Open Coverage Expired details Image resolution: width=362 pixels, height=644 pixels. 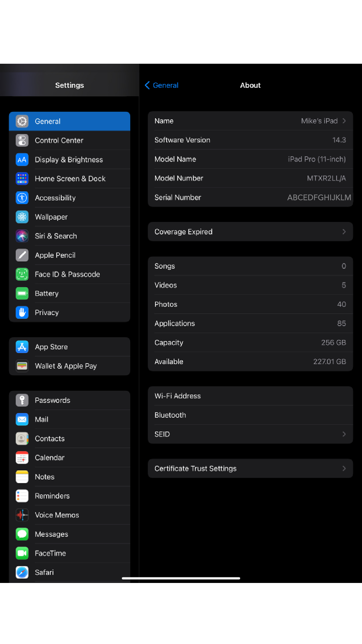click(x=250, y=232)
